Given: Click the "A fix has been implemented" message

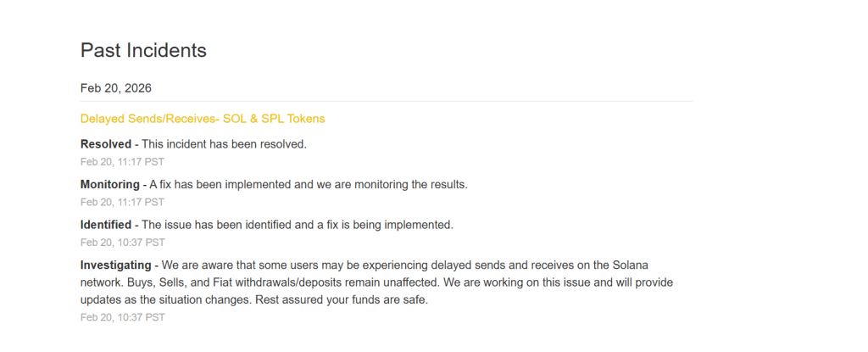Looking at the screenshot, I should [x=309, y=184].
